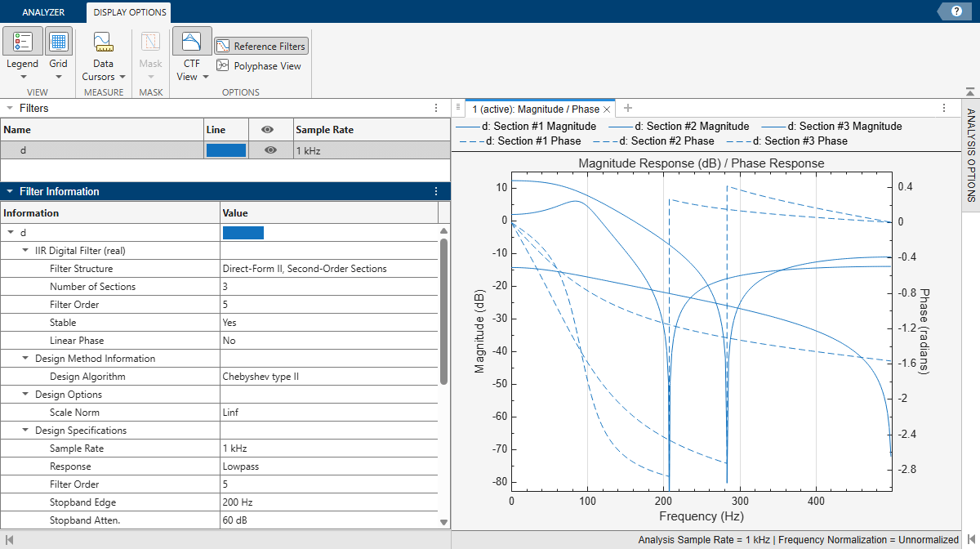This screenshot has height=549, width=980.
Task: Collapse the Filter Information panel
Action: 10,191
